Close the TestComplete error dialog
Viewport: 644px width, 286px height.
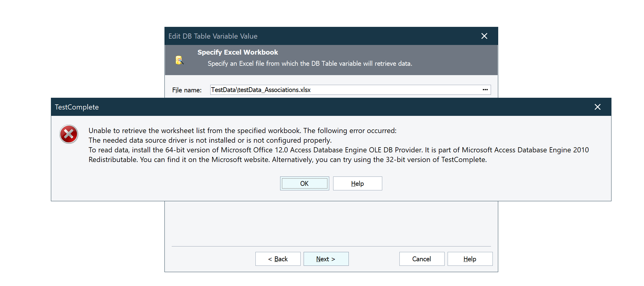click(x=597, y=107)
